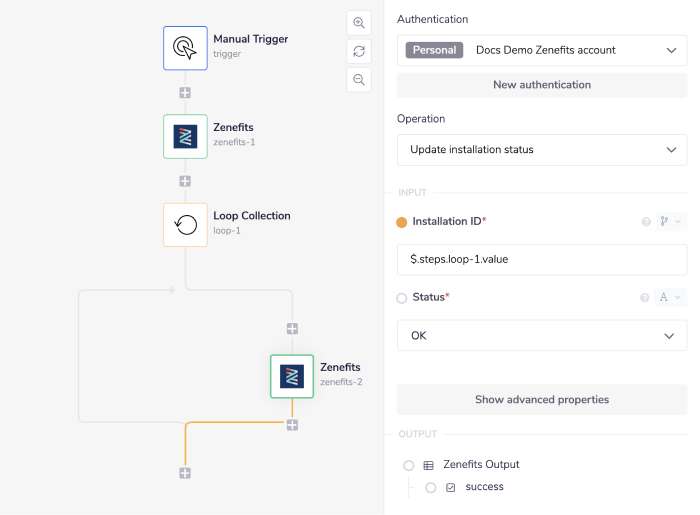The height and width of the screenshot is (515, 700).
Task: Open the Status value dropdown showing OK
Action: point(541,336)
